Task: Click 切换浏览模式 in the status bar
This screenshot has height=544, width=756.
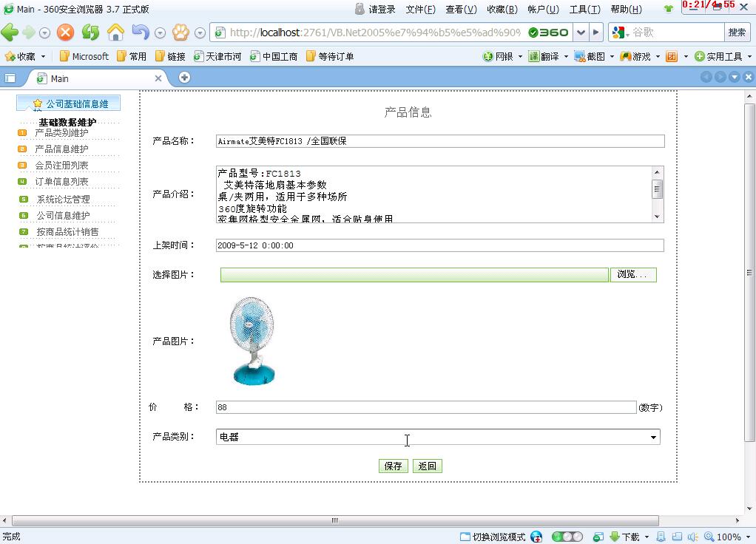Action: tap(493, 537)
